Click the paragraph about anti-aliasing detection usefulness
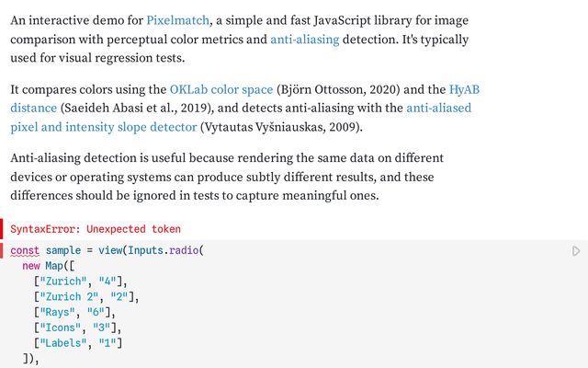The width and height of the screenshot is (588, 368). [x=227, y=177]
